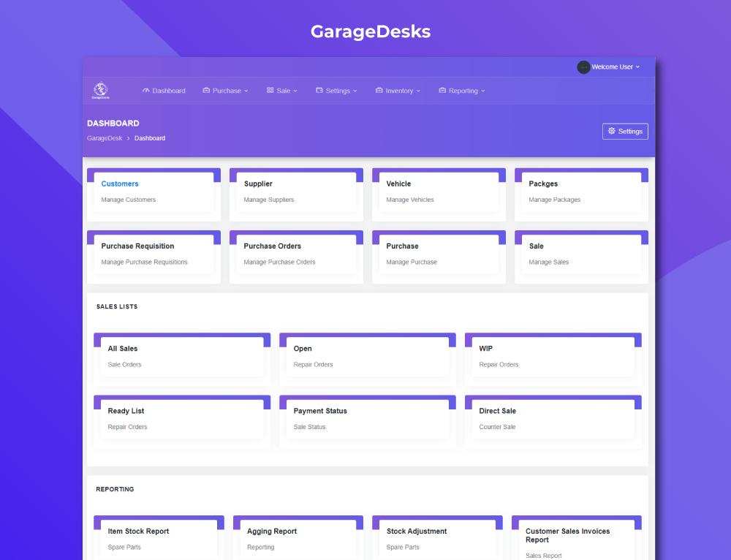The width and height of the screenshot is (731, 560).
Task: Open the Settings navbar menu
Action: pyautogui.click(x=336, y=91)
